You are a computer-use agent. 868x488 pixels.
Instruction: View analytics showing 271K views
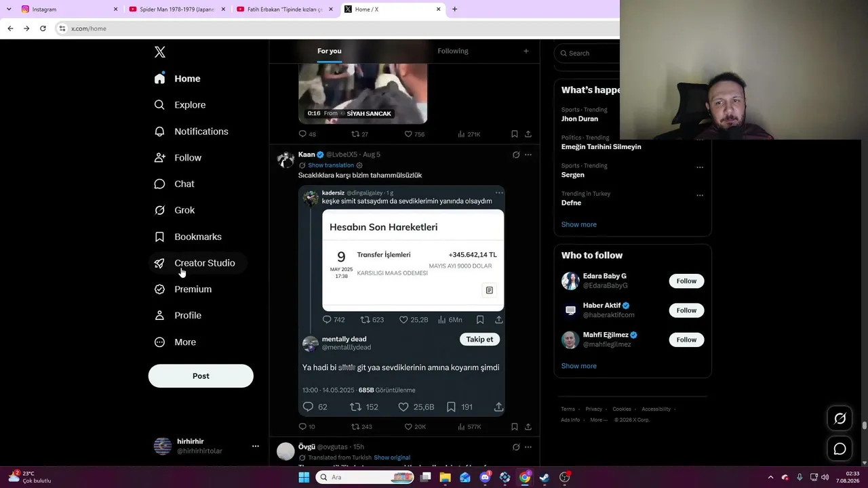[x=469, y=134]
